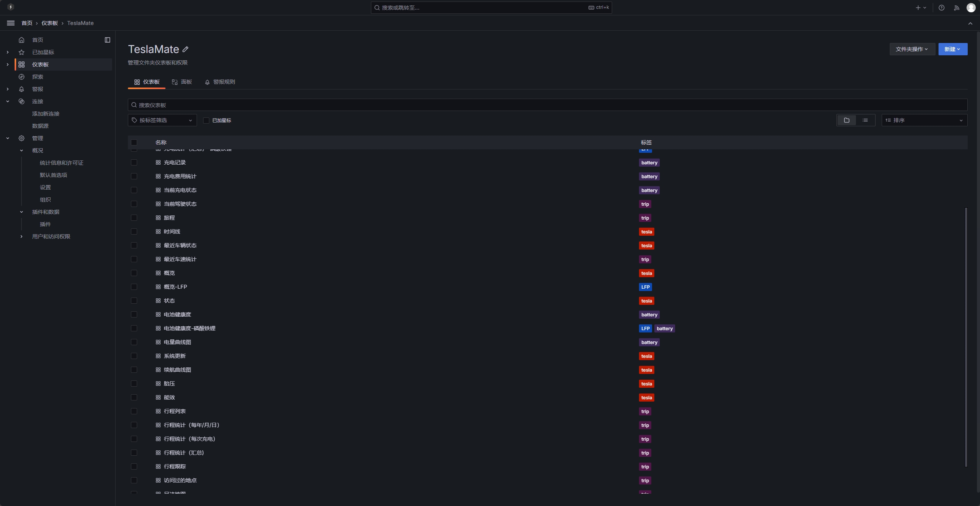980x506 pixels.
Task: Check the select-all checkbox in header row
Action: 134,142
